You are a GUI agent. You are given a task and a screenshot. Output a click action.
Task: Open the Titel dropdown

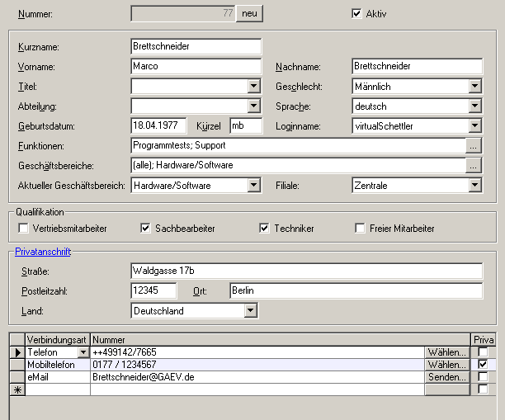253,86
